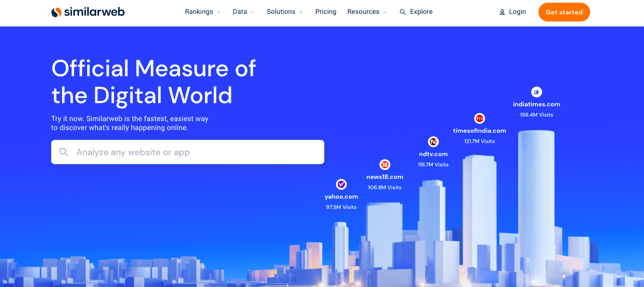This screenshot has width=644, height=287.
Task: Click the indiatimes.com logo icon
Action: point(536,92)
